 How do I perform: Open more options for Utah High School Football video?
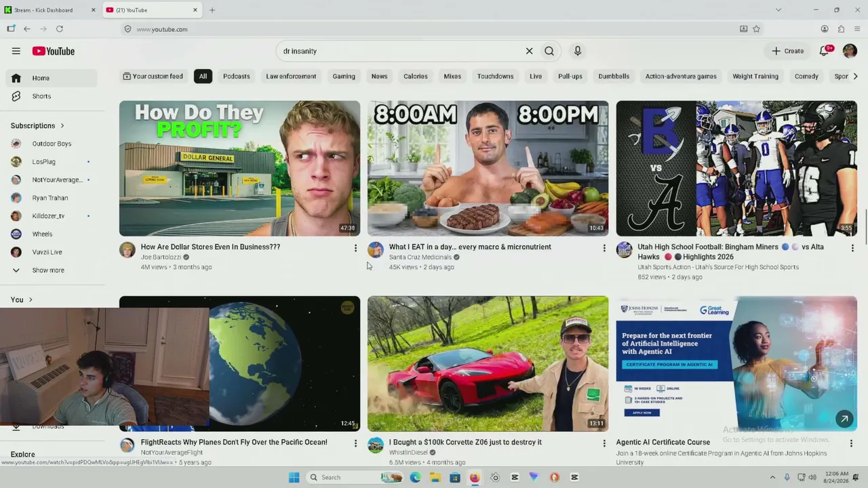click(852, 248)
